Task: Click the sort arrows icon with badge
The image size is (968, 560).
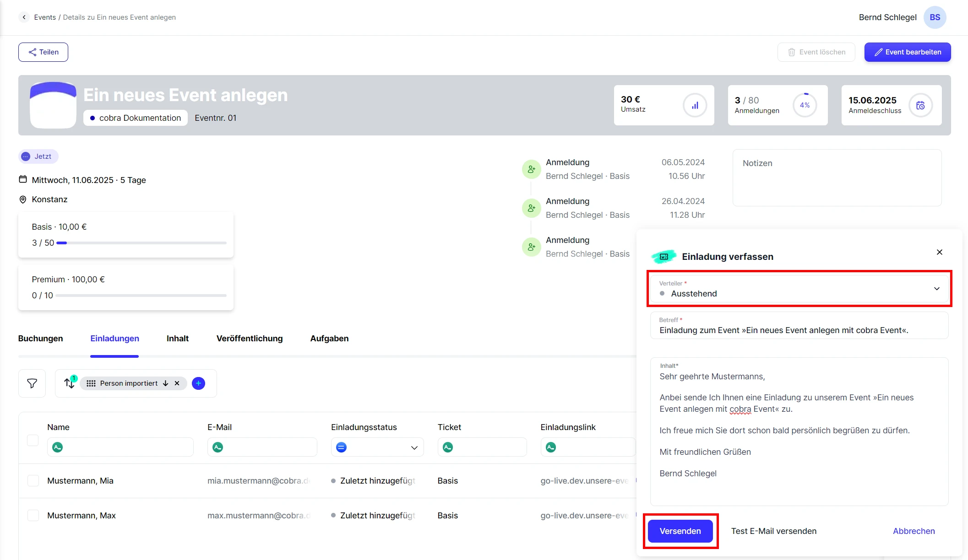Action: (70, 383)
